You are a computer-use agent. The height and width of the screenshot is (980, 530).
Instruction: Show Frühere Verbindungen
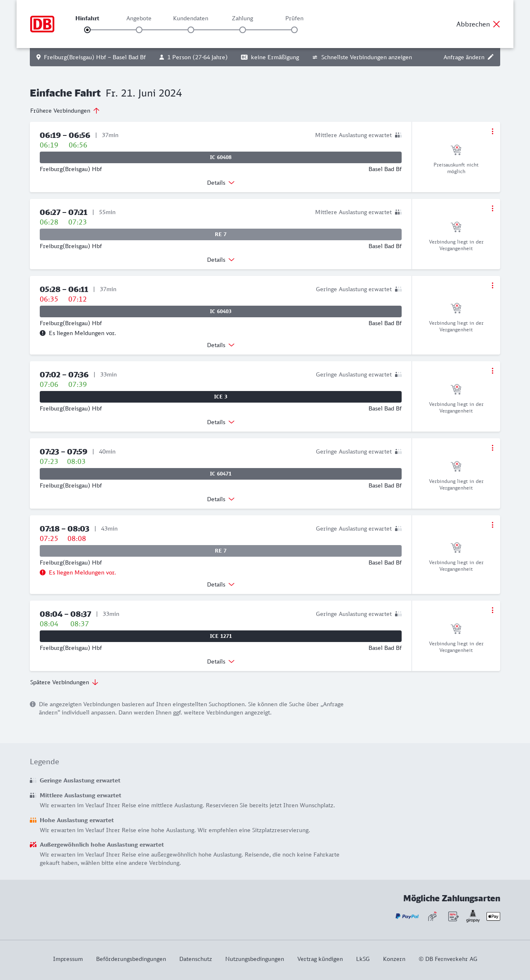(x=65, y=111)
